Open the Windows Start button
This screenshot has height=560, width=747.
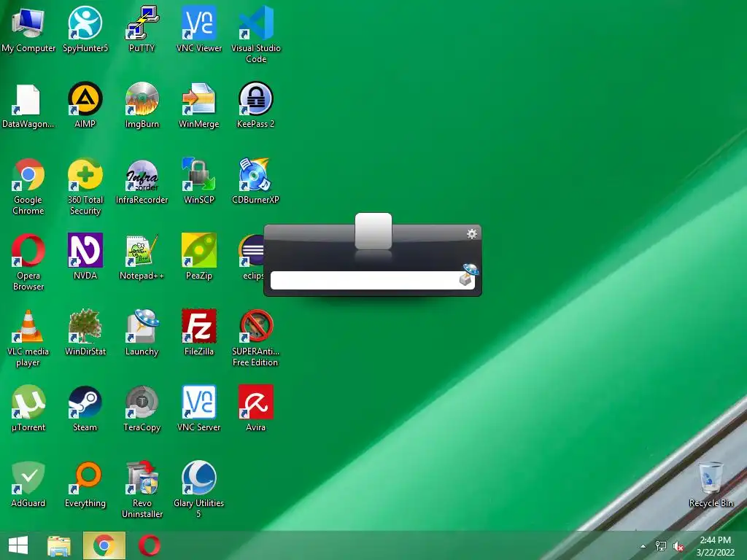point(18,545)
